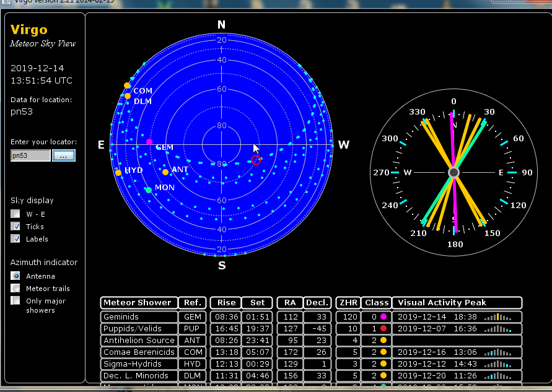Select the Comae Berenicids shower name cell

[139, 352]
